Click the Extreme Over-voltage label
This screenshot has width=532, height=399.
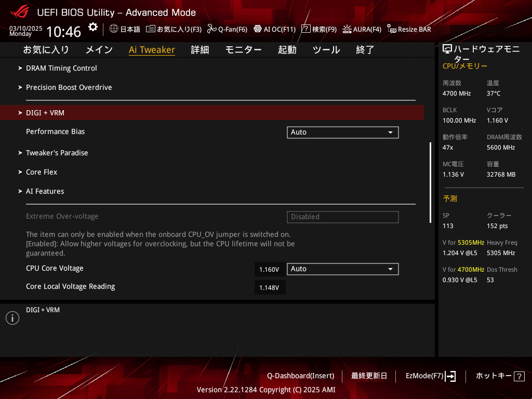pyautogui.click(x=62, y=217)
